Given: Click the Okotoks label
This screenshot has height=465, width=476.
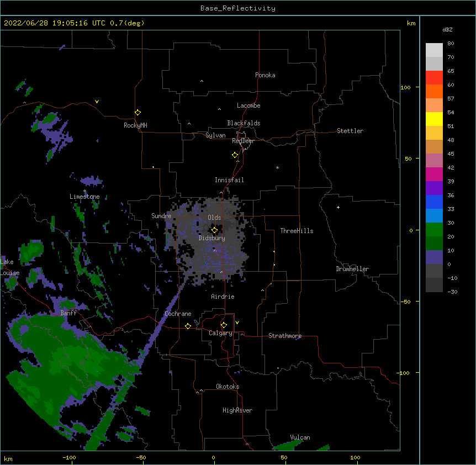Looking at the screenshot, I should click(x=228, y=387).
